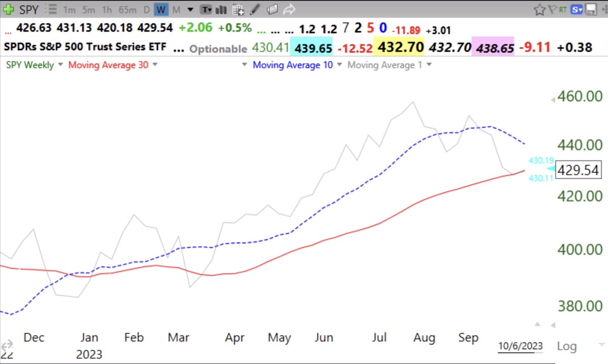Click the small triangle beside 460.00

[x=553, y=100]
